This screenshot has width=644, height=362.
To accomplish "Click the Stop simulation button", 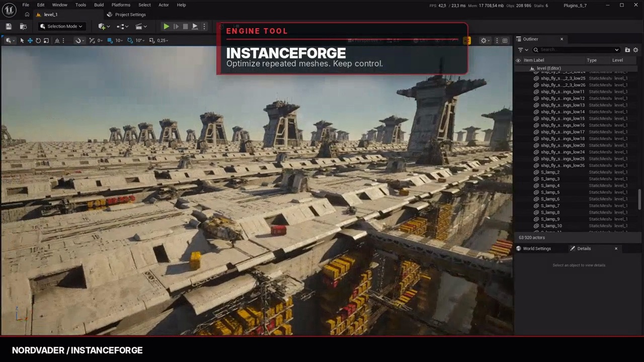I will pos(185,27).
